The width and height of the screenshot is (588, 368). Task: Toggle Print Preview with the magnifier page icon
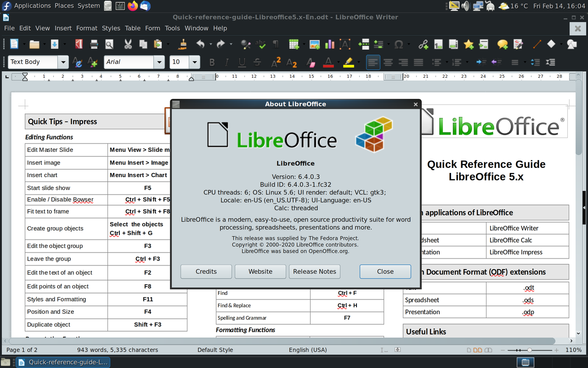[x=109, y=44]
